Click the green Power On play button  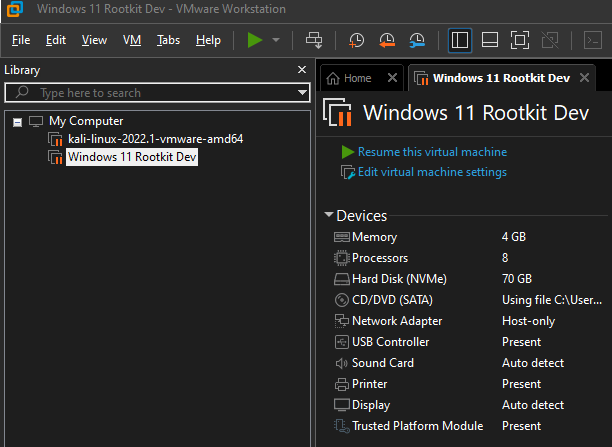tap(255, 40)
